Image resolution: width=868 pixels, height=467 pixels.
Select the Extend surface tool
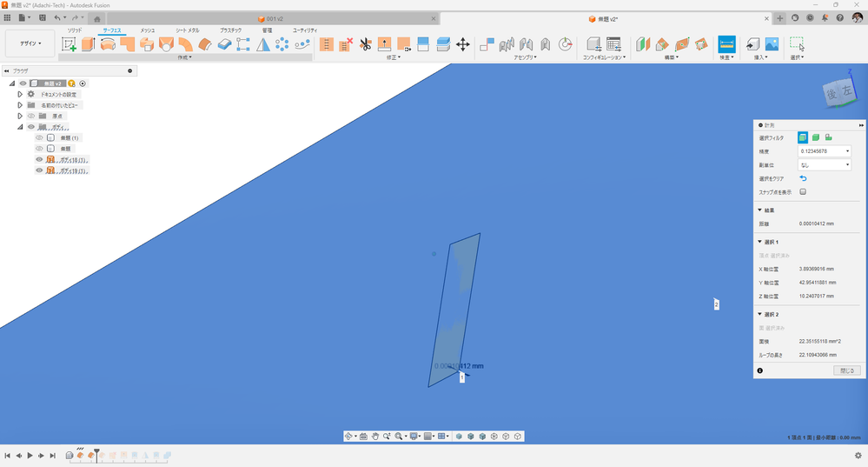(x=384, y=44)
